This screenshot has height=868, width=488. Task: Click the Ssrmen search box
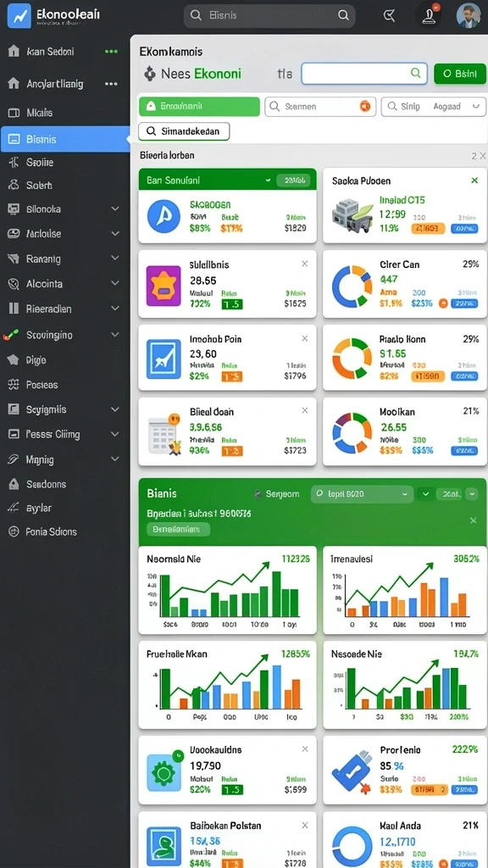[320, 106]
